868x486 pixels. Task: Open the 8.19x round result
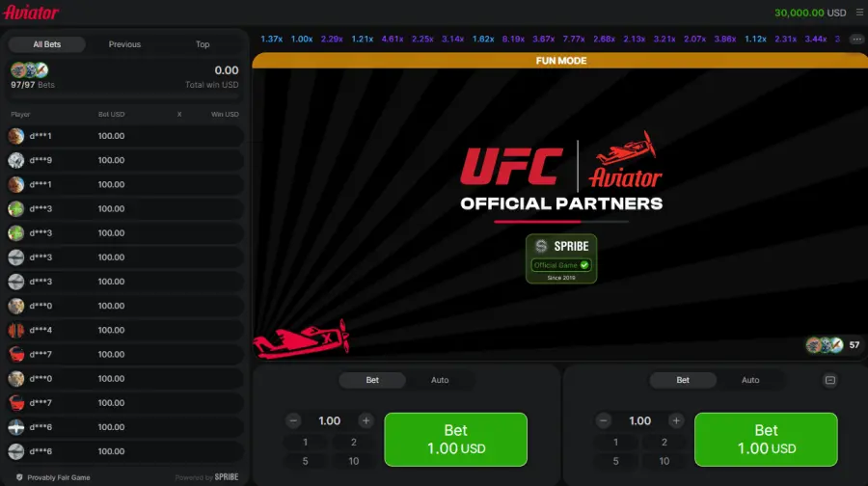tap(513, 40)
